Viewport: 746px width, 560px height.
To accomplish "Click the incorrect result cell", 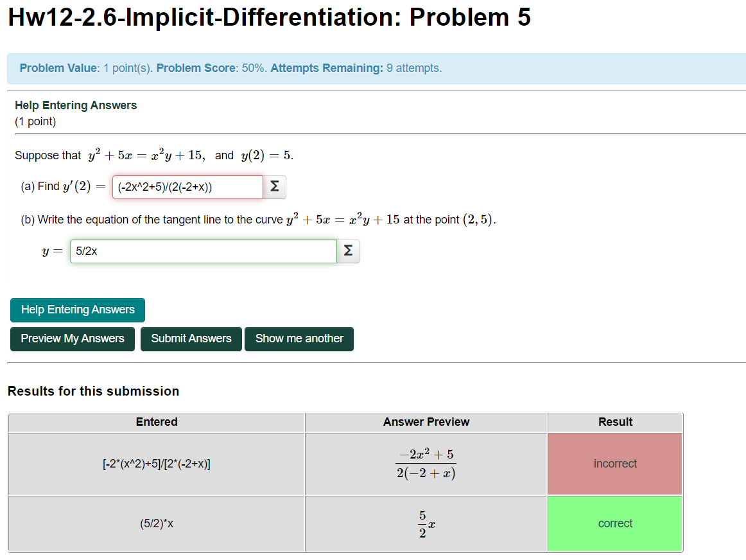I will click(614, 463).
